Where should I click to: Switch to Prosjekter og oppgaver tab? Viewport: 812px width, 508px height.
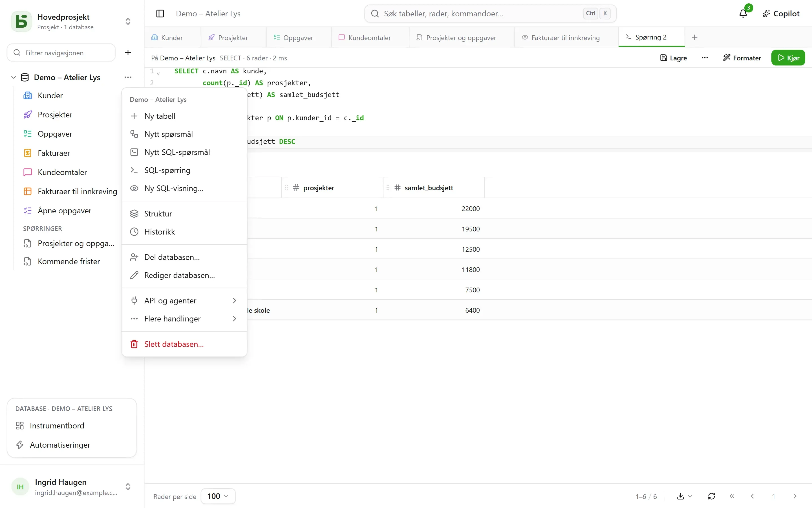point(461,37)
